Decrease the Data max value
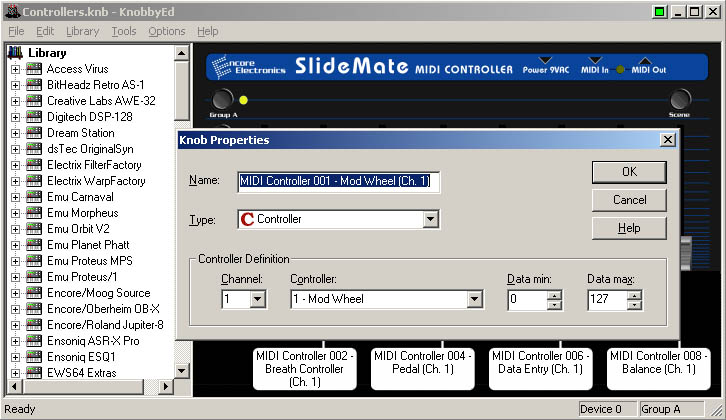This screenshot has height=420, width=726. (634, 305)
